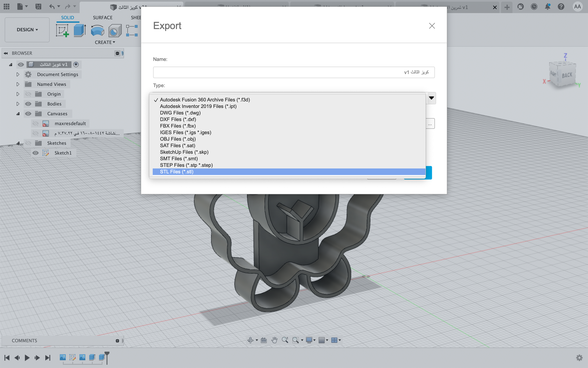Choose STEP Files (*.stp *.step) type
Screen dimensions: 588x368
pos(289,165)
